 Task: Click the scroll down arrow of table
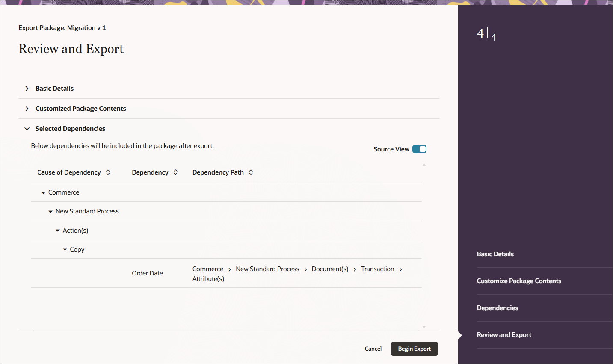click(x=424, y=327)
